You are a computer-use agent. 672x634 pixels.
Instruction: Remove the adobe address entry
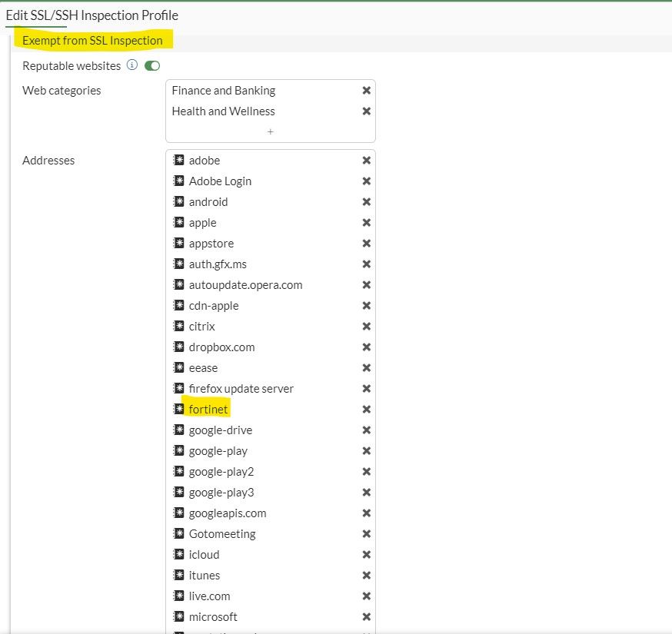(367, 161)
